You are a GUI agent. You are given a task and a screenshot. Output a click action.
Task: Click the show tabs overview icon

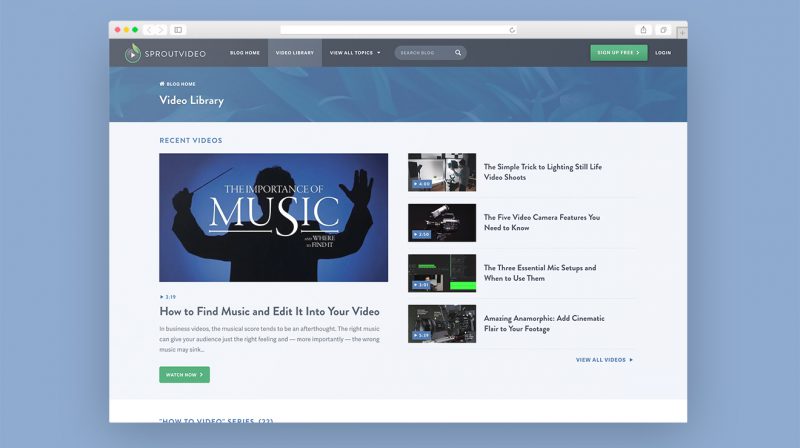pyautogui.click(x=663, y=30)
